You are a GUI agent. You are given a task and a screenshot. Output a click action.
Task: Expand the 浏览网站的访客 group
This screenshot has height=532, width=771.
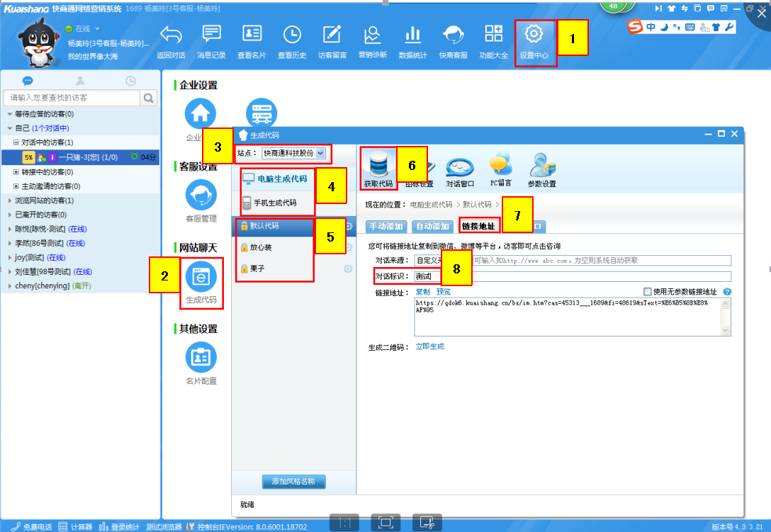pyautogui.click(x=9, y=201)
